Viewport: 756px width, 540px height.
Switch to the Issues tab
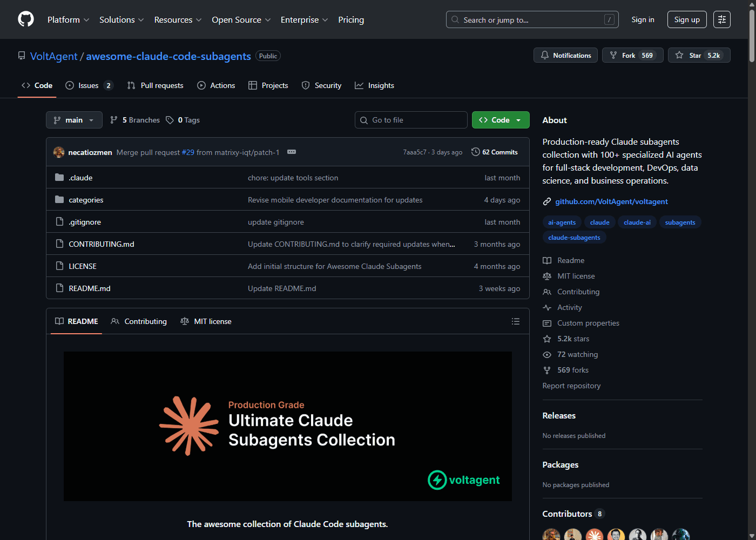pos(89,85)
